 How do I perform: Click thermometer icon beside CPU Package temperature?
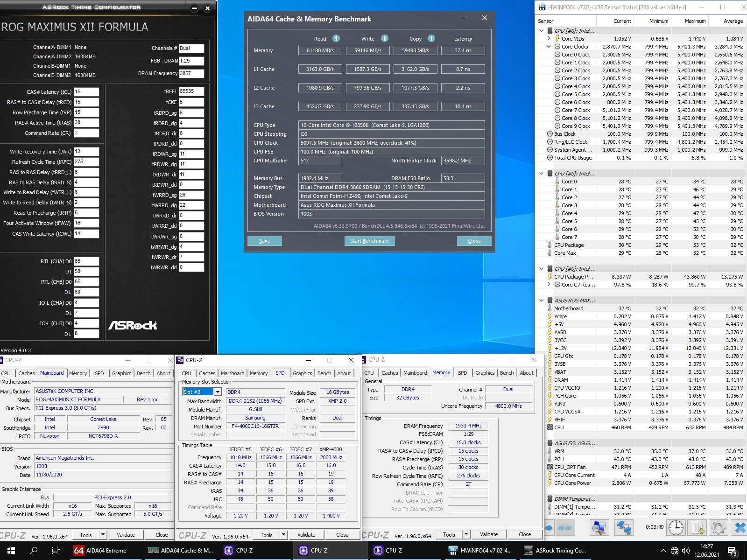click(x=550, y=245)
